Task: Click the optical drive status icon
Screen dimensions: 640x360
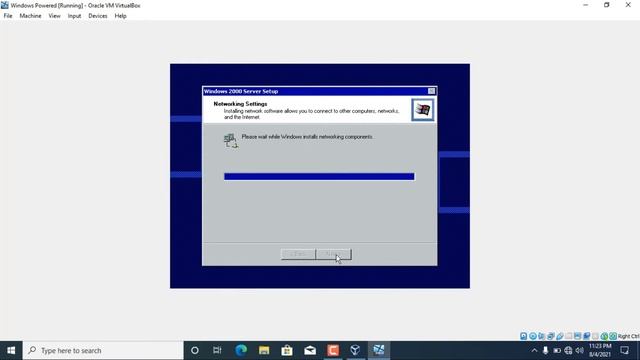Action: pos(533,336)
